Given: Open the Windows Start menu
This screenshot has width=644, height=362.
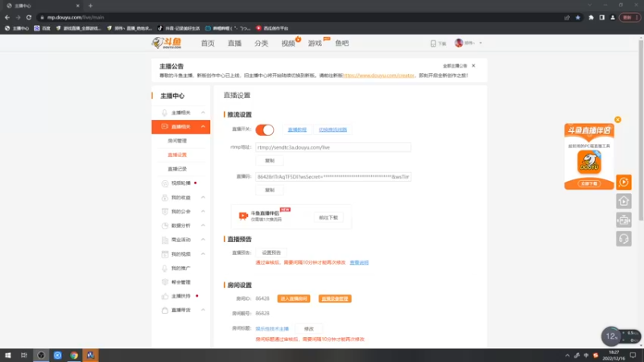Looking at the screenshot, I should [x=8, y=356].
